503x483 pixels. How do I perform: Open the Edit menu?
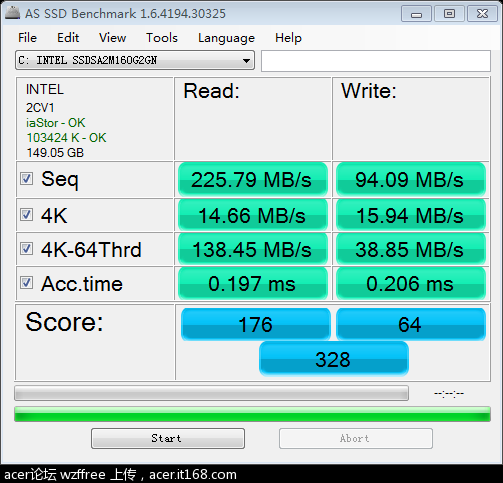point(68,38)
